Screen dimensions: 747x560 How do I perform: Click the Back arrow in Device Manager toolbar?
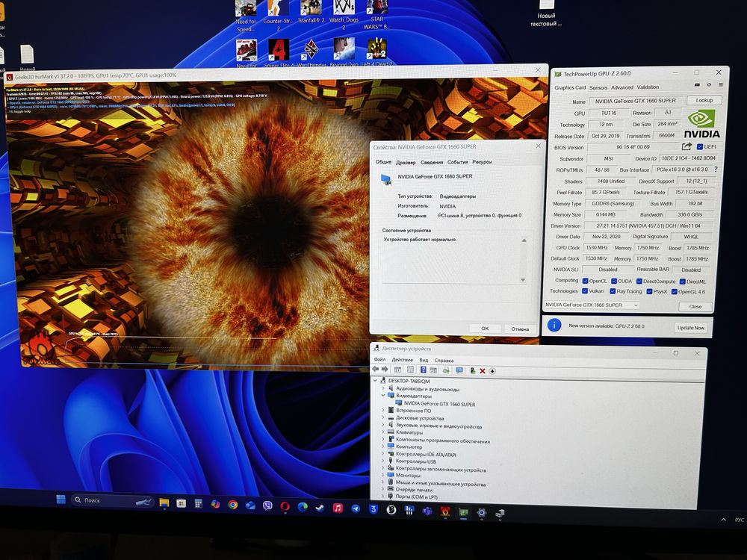coord(376,370)
